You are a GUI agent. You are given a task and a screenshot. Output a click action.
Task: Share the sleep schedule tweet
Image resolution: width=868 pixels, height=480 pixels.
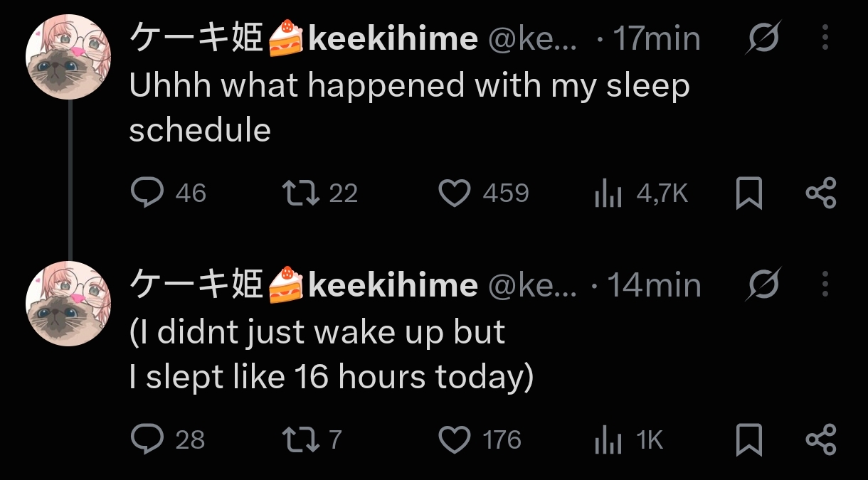tap(820, 193)
